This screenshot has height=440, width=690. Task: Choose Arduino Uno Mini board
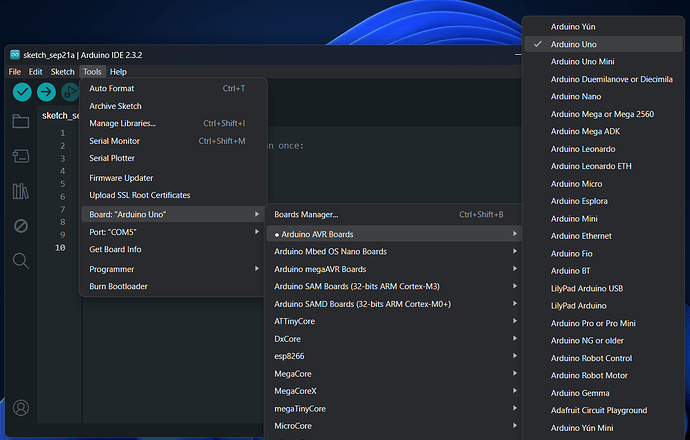[603, 62]
